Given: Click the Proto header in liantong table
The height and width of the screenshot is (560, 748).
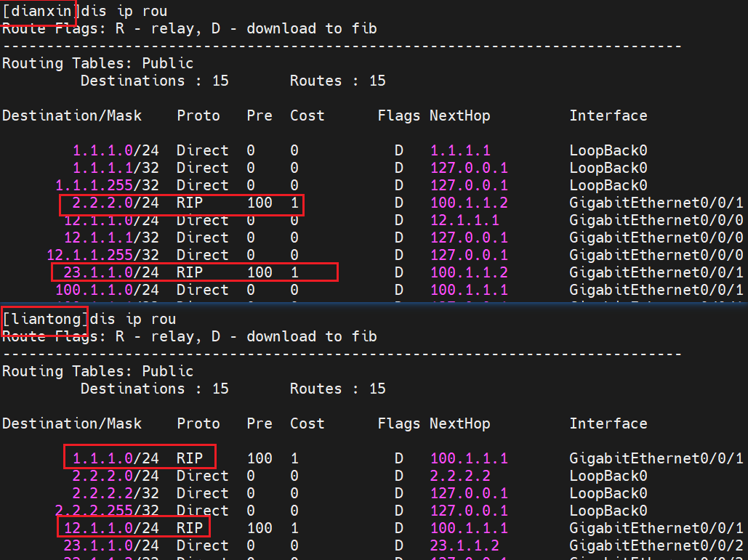Looking at the screenshot, I should pos(198,423).
